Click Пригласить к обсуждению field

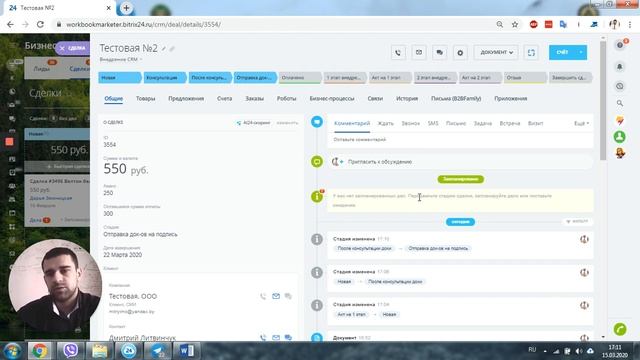(x=460, y=162)
